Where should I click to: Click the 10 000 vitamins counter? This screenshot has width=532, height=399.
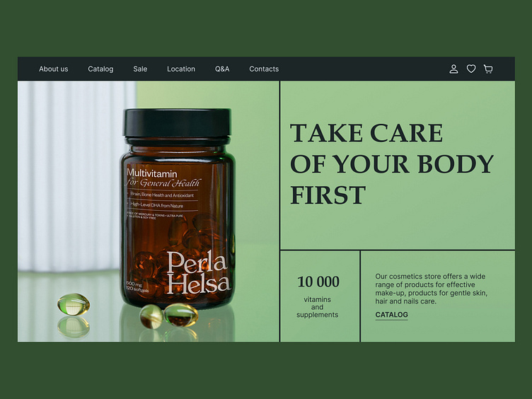pos(318,282)
